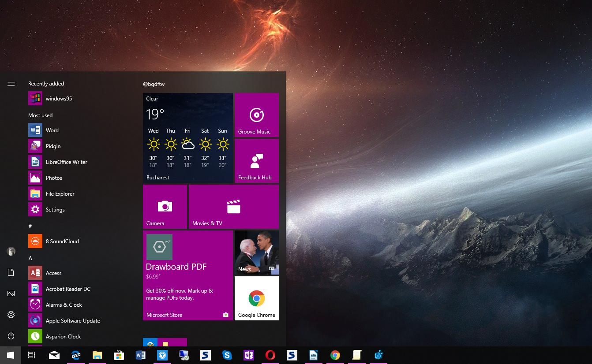Open Pictures from the Start menu left rail

[11, 293]
